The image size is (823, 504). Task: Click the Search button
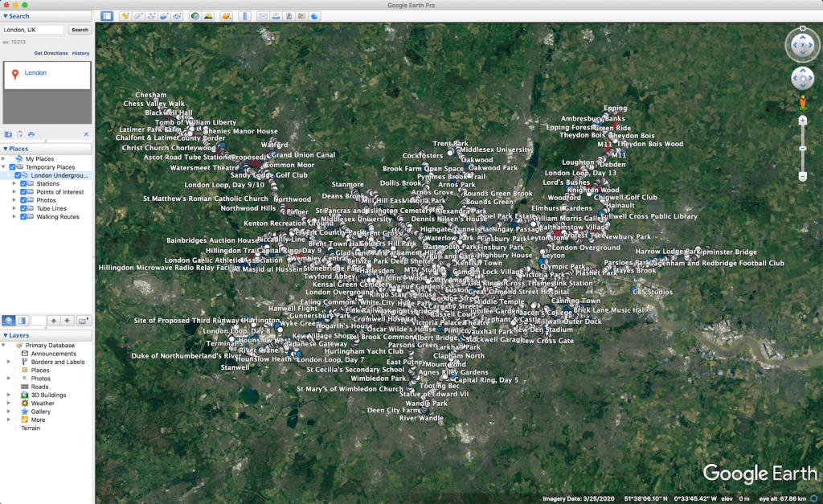coord(80,30)
